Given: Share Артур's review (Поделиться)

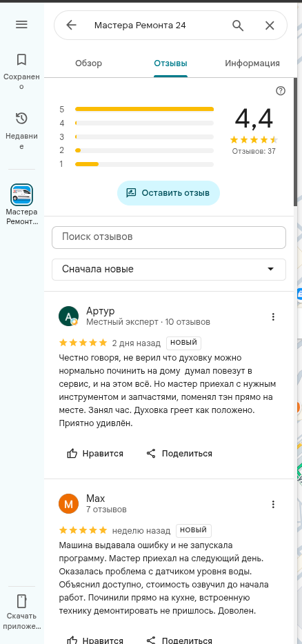Looking at the screenshot, I should click(x=179, y=454).
